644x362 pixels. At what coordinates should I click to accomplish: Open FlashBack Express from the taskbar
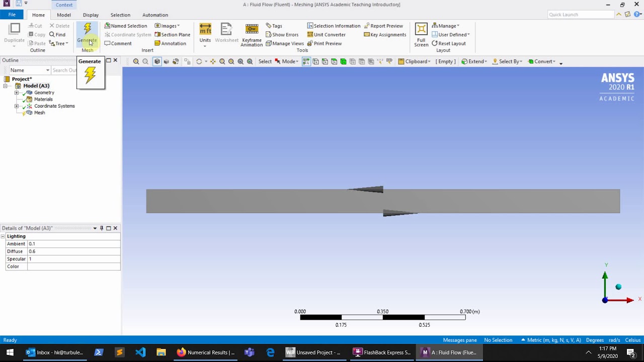coord(381,352)
